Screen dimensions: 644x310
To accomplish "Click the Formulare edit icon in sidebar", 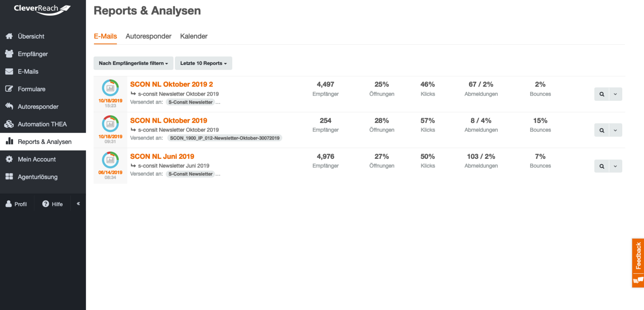I will 9,89.
